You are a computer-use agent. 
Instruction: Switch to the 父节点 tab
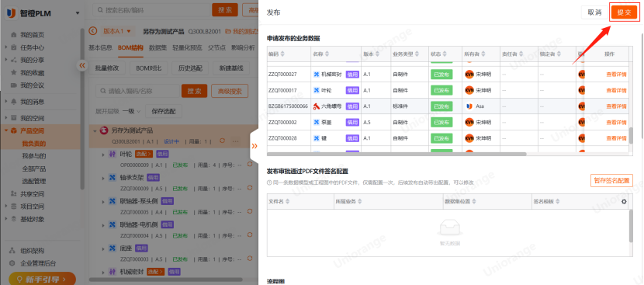coord(216,47)
